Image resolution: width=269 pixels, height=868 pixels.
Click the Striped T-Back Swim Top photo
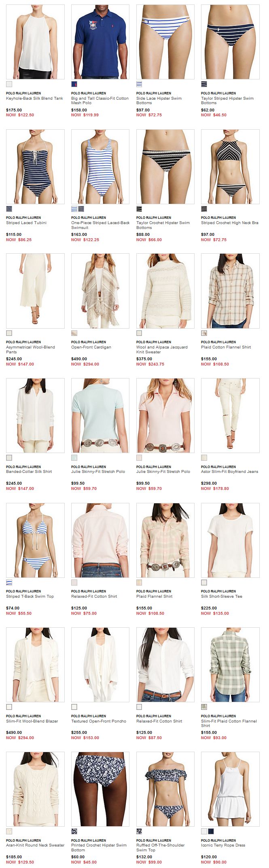tap(35, 540)
